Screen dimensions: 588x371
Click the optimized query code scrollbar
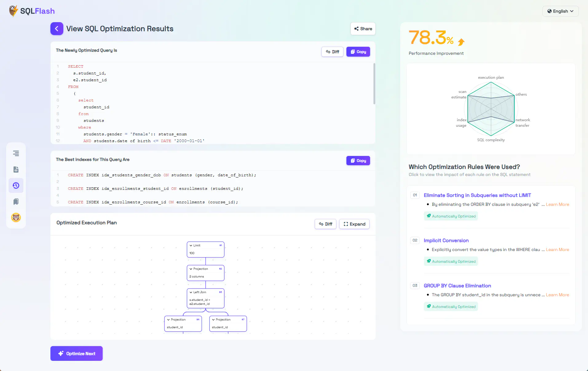pyautogui.click(x=374, y=84)
